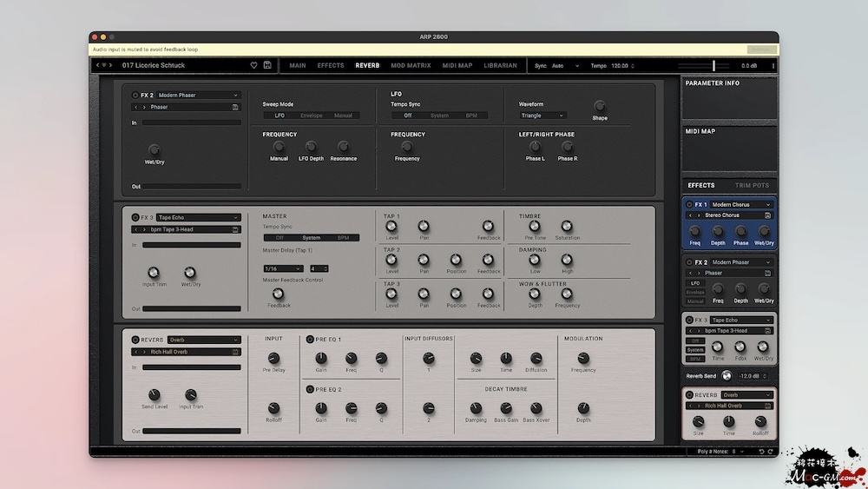Undo using the bottom bar arrow

(x=761, y=452)
